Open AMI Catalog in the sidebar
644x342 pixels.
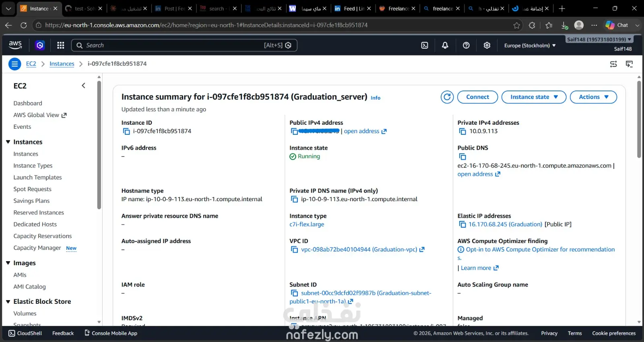tap(29, 287)
